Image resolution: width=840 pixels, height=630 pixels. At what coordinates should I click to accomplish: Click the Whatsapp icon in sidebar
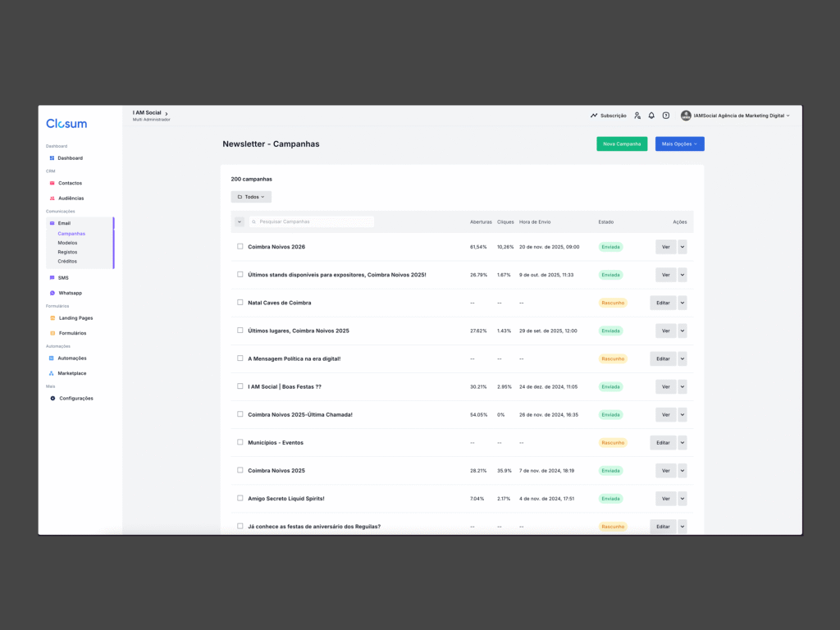coord(52,293)
